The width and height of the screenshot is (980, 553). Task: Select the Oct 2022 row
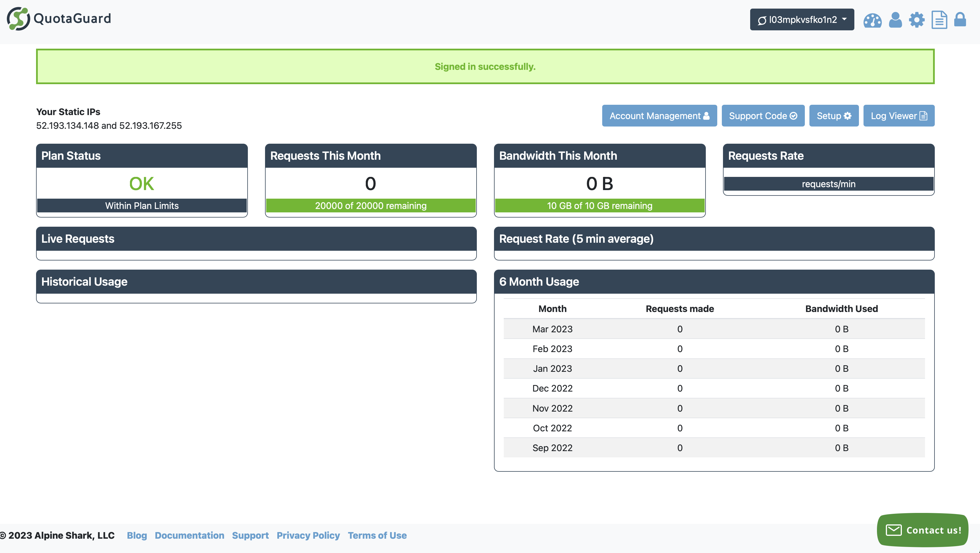714,428
